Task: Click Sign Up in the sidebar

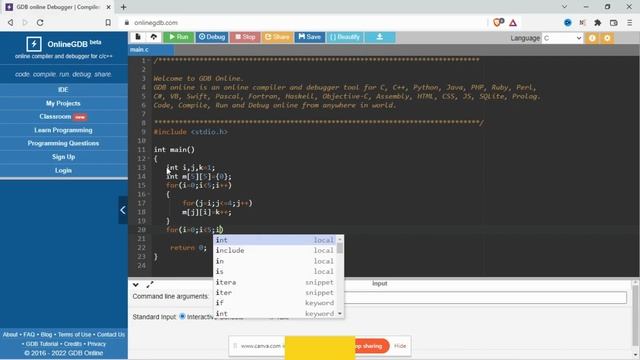Action: click(63, 157)
